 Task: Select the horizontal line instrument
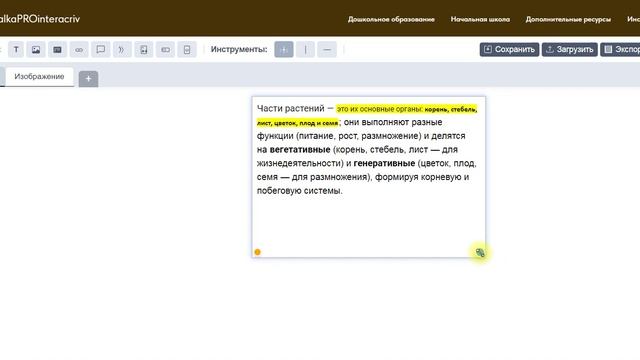[x=327, y=49]
